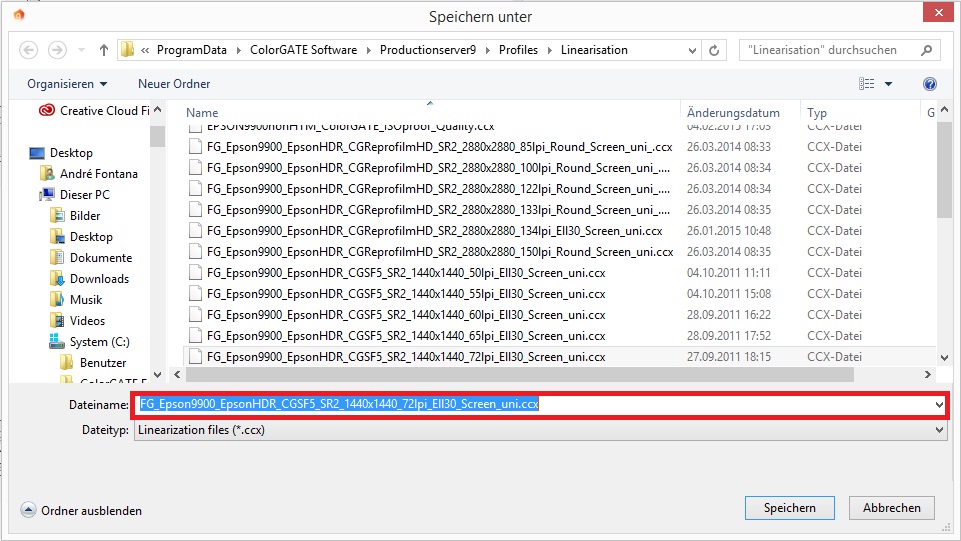Sort by the Änderungsdatum column header
Viewport: 961px width, 541px height.
(732, 113)
